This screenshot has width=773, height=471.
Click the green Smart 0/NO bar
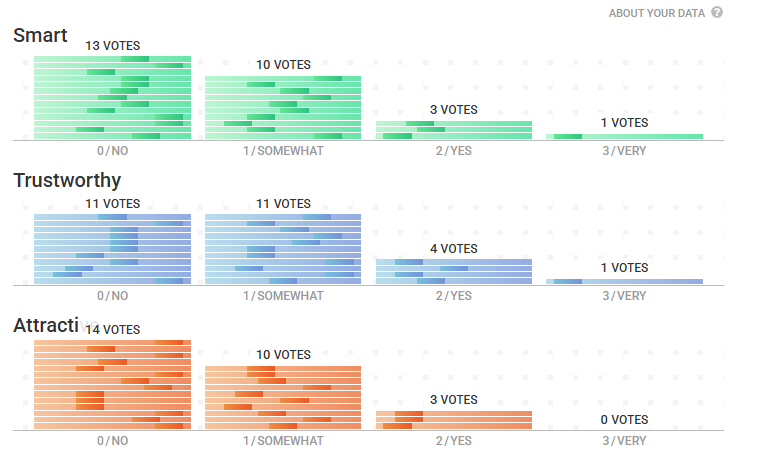coord(112,97)
